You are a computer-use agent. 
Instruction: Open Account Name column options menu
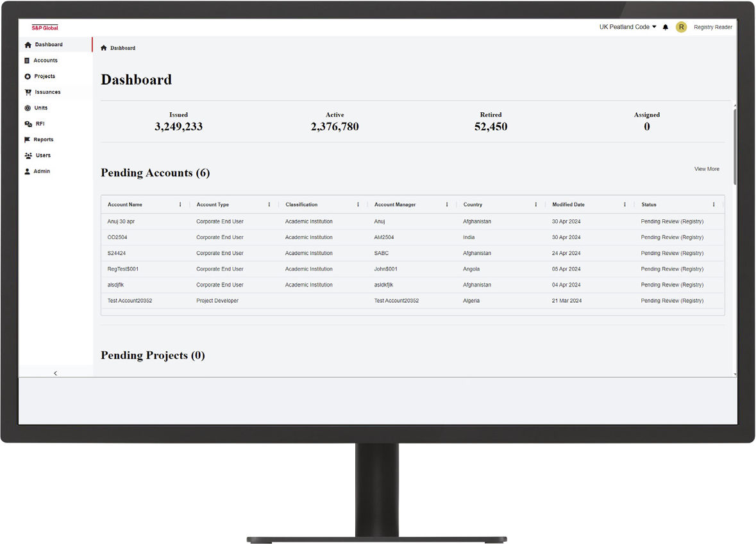[180, 205]
